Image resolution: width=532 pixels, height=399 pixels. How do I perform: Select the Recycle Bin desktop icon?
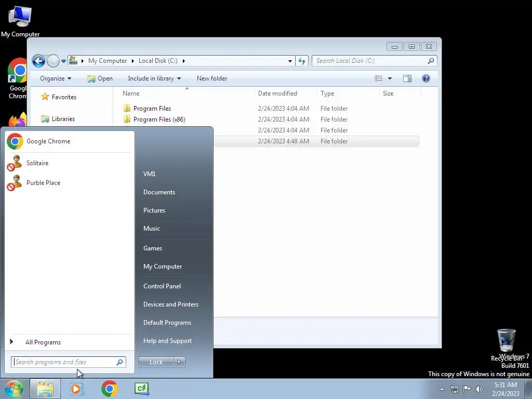(x=506, y=344)
